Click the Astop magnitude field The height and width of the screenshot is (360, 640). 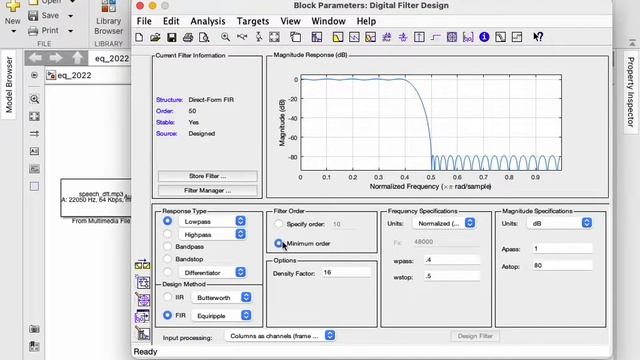point(562,265)
